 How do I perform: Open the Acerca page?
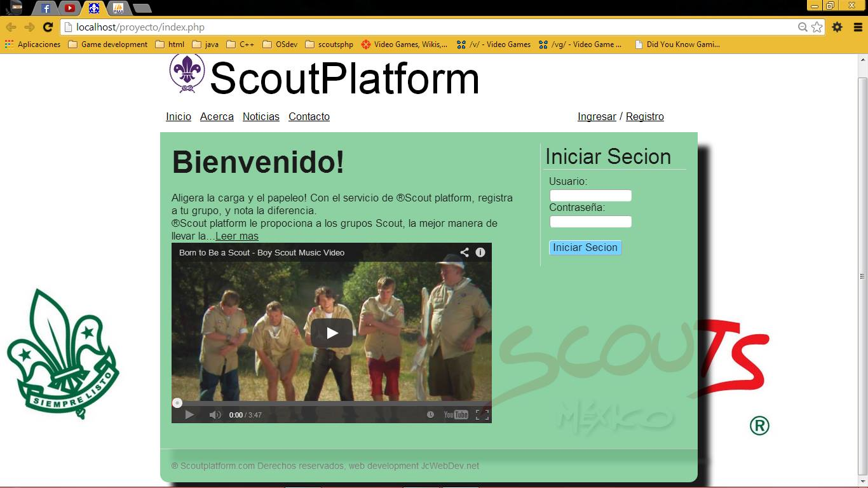point(217,116)
